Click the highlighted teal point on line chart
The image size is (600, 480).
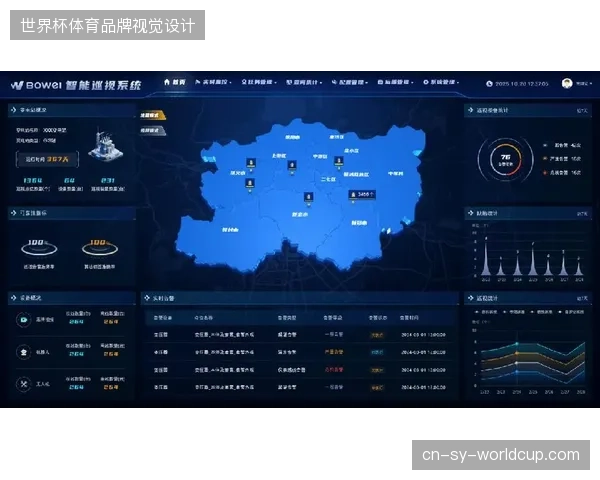coord(517,344)
